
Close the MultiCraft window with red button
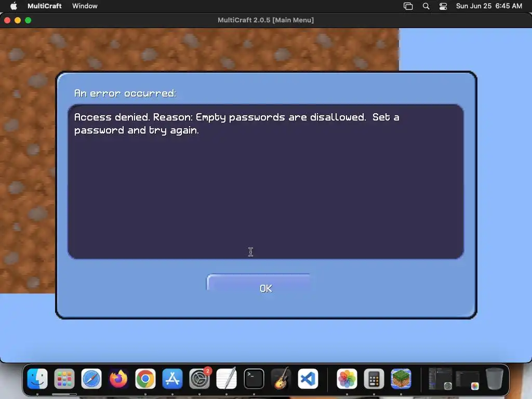pos(7,20)
